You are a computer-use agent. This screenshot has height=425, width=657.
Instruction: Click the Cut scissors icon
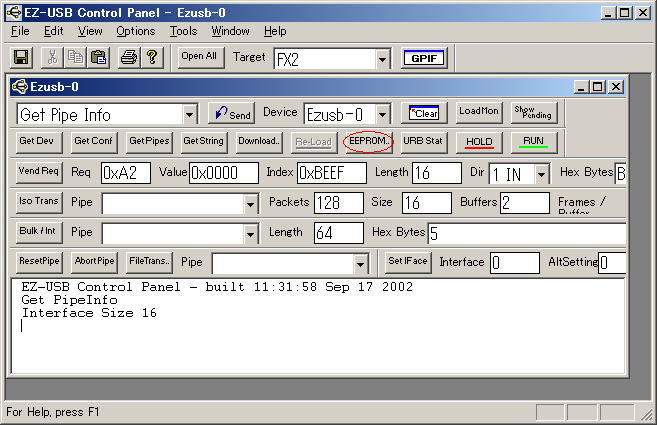click(52, 57)
